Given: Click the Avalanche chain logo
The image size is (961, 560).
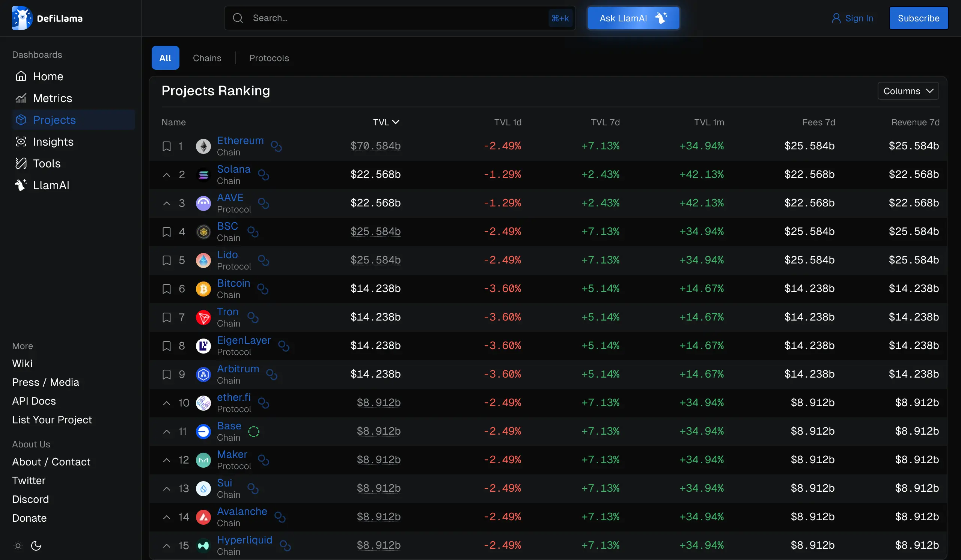Looking at the screenshot, I should pyautogui.click(x=203, y=517).
